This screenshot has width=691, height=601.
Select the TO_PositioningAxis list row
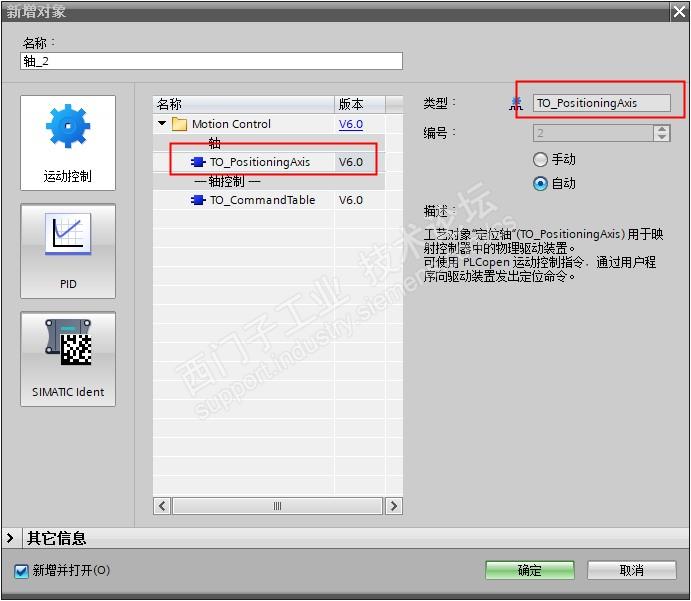pyautogui.click(x=269, y=162)
